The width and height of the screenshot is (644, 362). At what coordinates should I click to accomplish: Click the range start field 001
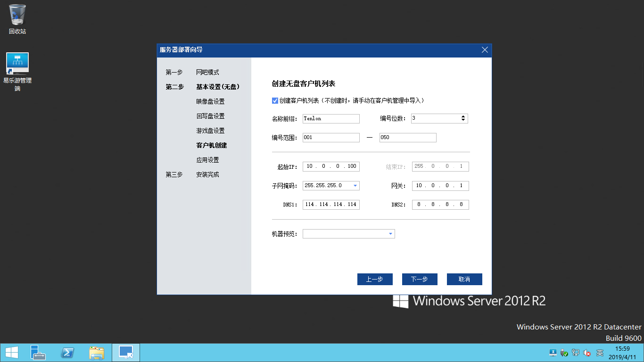pos(331,138)
